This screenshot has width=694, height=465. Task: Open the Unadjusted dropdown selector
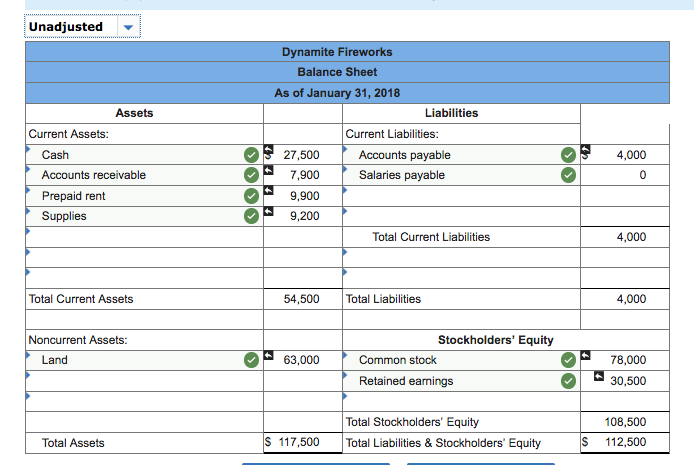(83, 27)
